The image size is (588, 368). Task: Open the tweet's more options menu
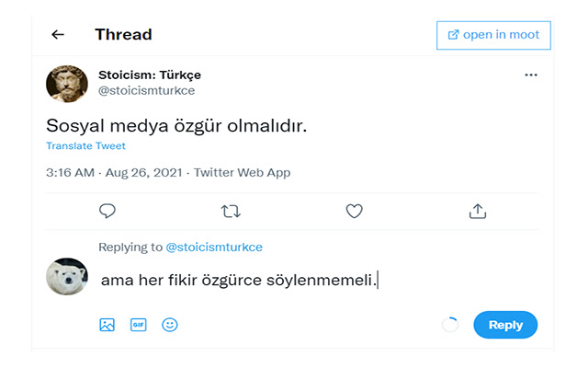[x=530, y=75]
